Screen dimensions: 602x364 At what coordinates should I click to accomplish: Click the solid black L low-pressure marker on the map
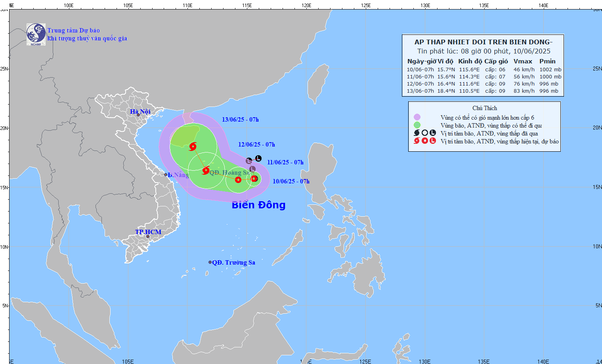pyautogui.click(x=258, y=158)
